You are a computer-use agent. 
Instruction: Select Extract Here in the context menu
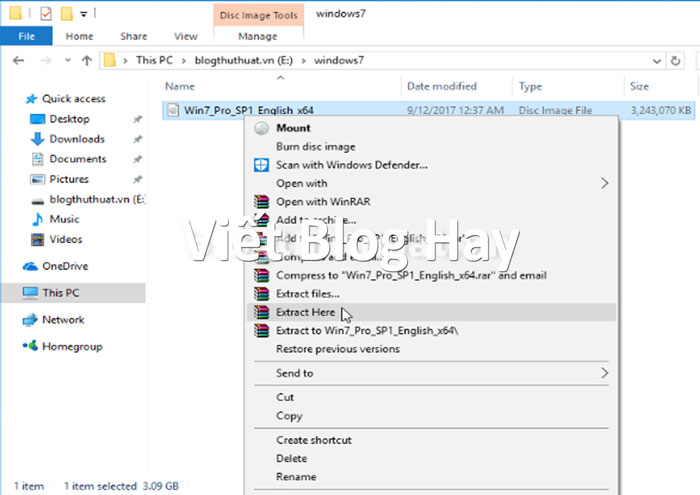(x=431, y=312)
